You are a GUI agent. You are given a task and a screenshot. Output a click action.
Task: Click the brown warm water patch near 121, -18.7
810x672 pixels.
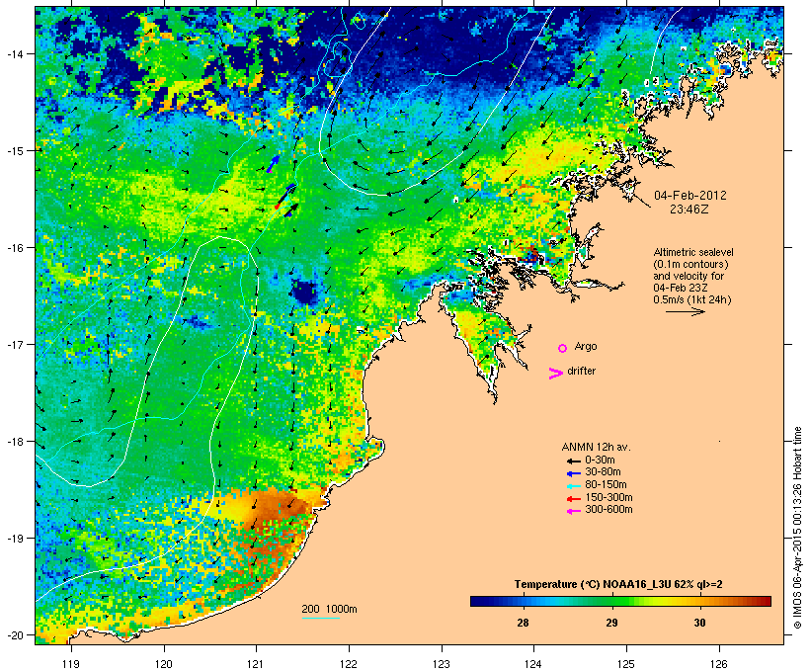(x=279, y=505)
